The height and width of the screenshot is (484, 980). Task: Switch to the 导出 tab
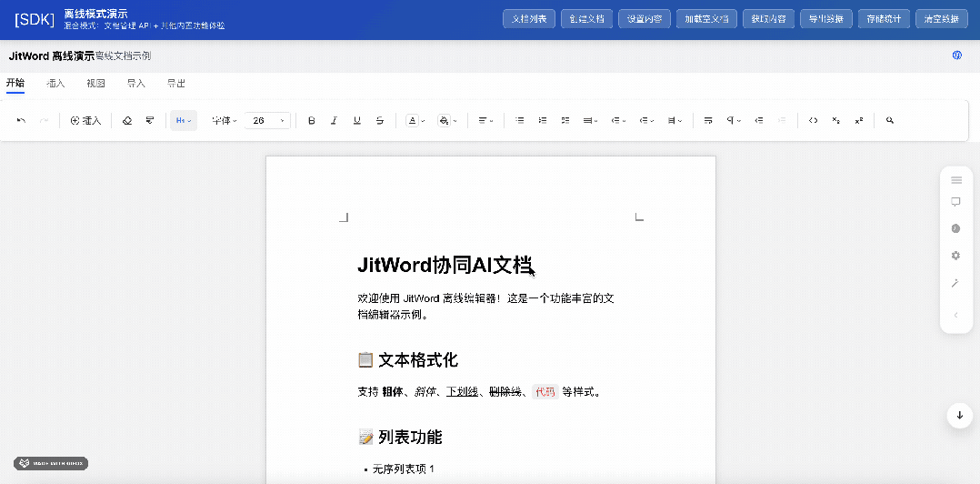point(176,83)
